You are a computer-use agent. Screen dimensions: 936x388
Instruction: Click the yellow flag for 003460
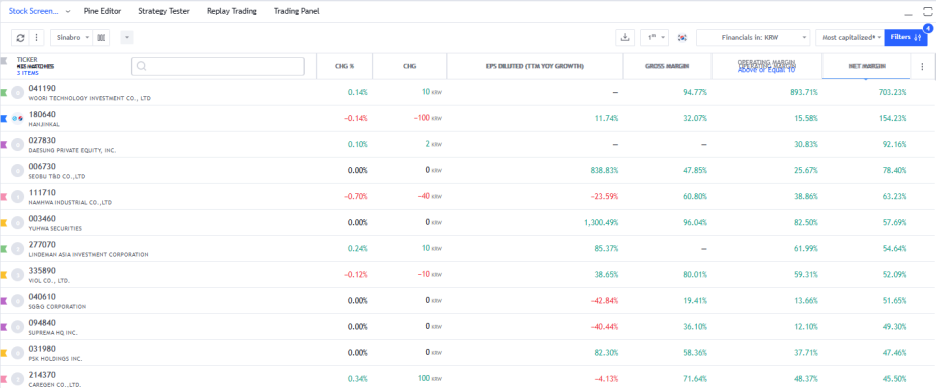tap(4, 223)
